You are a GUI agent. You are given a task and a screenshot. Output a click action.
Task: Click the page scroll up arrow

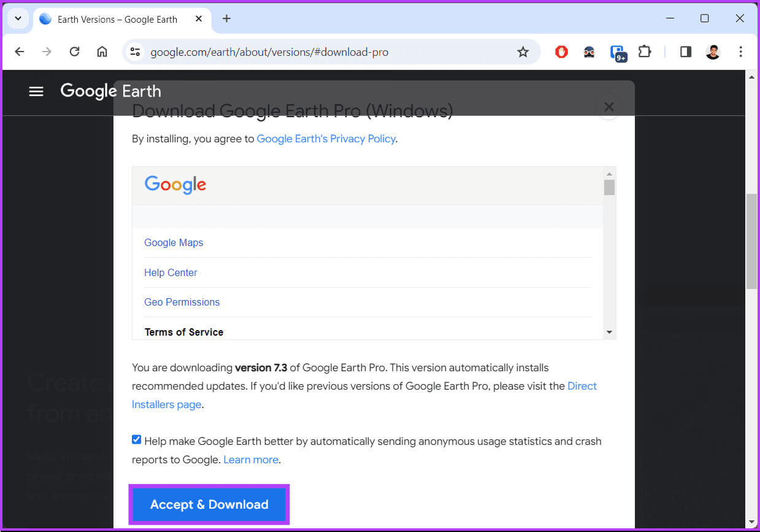click(x=751, y=77)
